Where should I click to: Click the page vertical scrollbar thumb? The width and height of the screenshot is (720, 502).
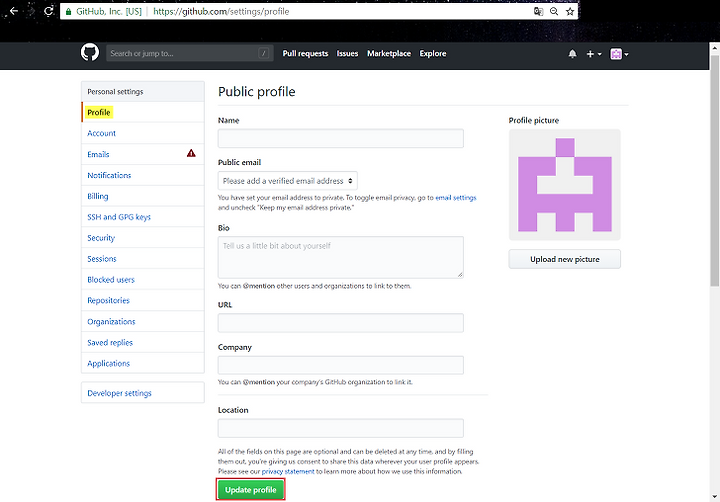[714, 170]
